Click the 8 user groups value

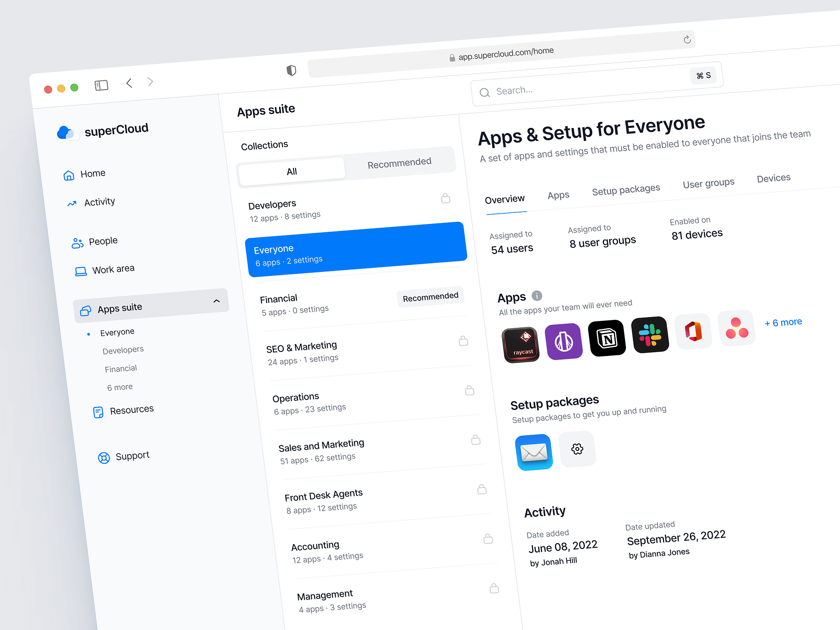603,242
